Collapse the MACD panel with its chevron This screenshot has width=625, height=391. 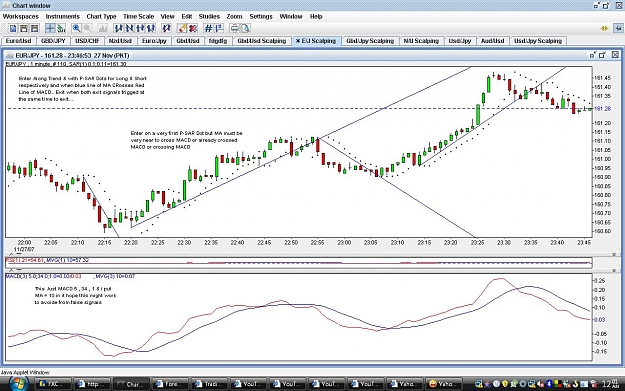pos(10,270)
